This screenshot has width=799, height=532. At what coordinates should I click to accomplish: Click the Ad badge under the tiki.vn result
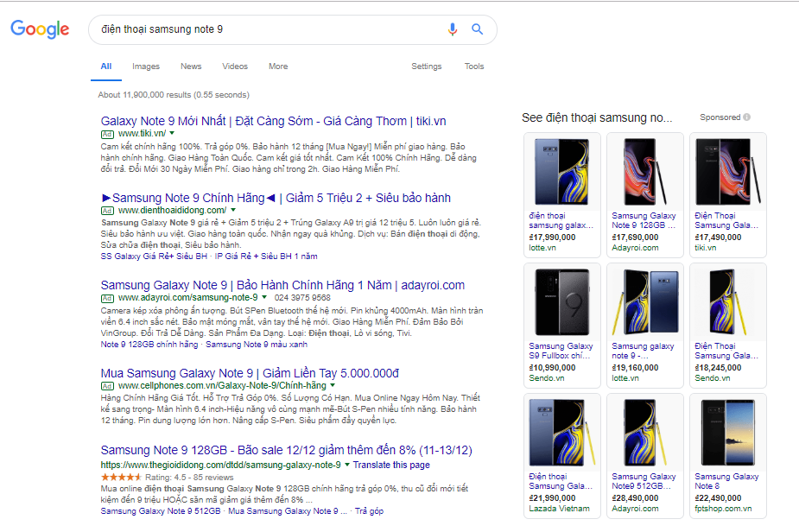click(x=107, y=134)
